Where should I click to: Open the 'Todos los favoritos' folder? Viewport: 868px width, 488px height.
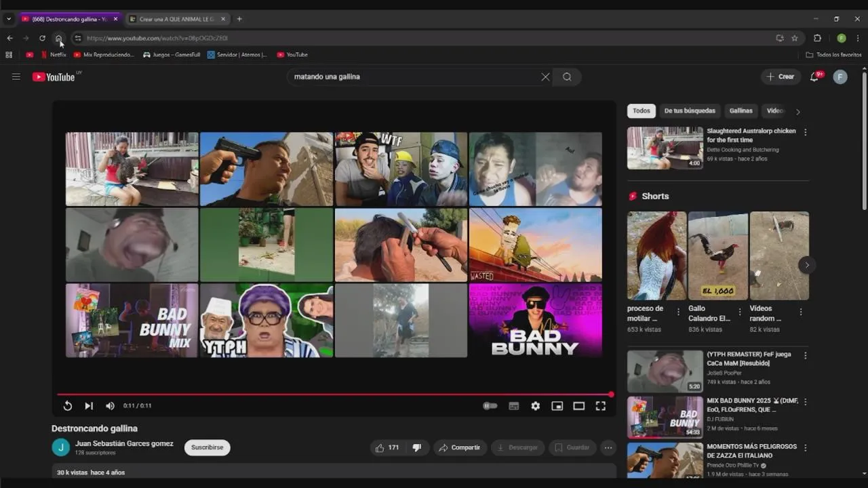(x=833, y=54)
